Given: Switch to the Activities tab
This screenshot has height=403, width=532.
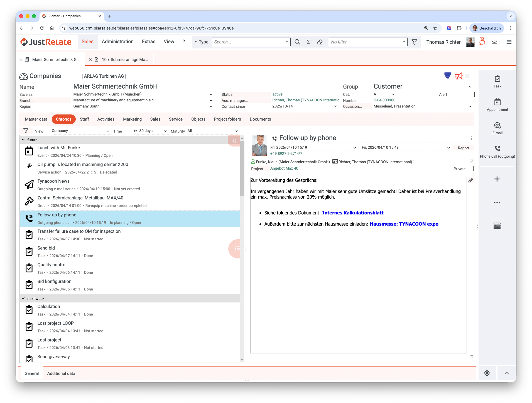Looking at the screenshot, I should click(x=106, y=119).
